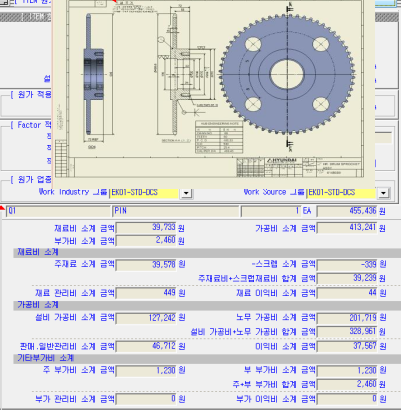Click the [ Factor group label
401x410 pixels.
tap(31, 125)
